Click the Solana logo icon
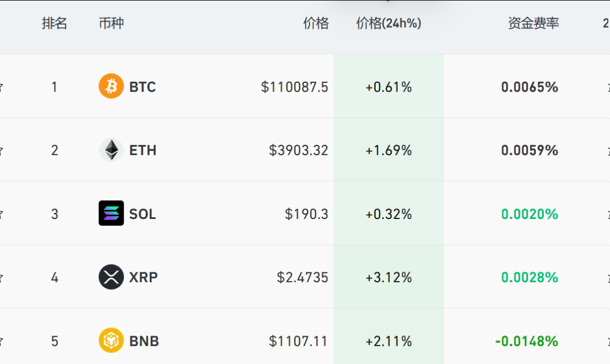The width and height of the screenshot is (610, 364). pyautogui.click(x=111, y=213)
